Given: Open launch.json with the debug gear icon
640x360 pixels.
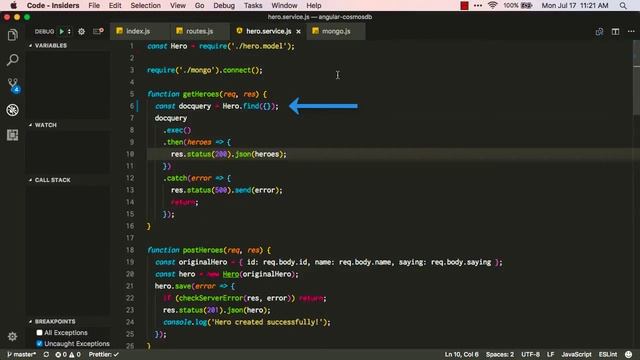Looking at the screenshot, I should pos(82,31).
